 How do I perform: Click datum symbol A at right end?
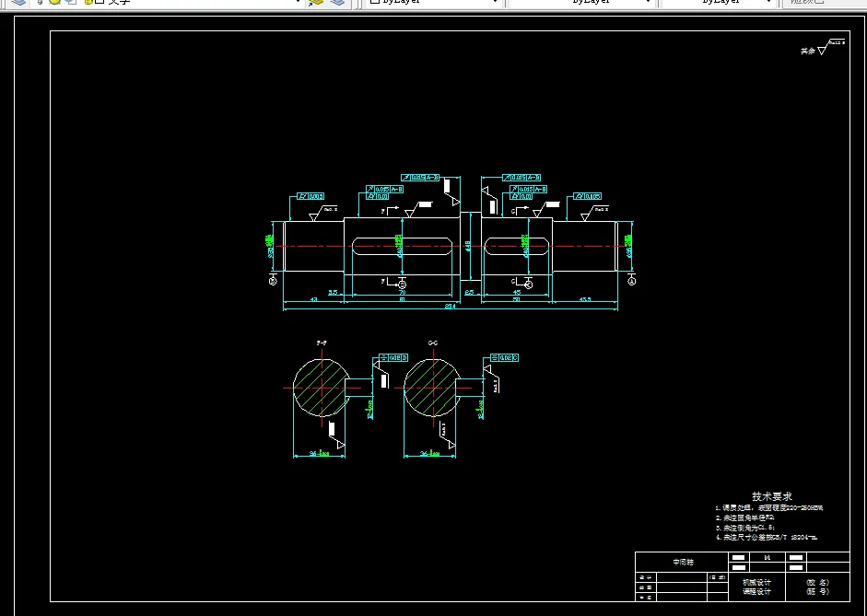click(632, 281)
